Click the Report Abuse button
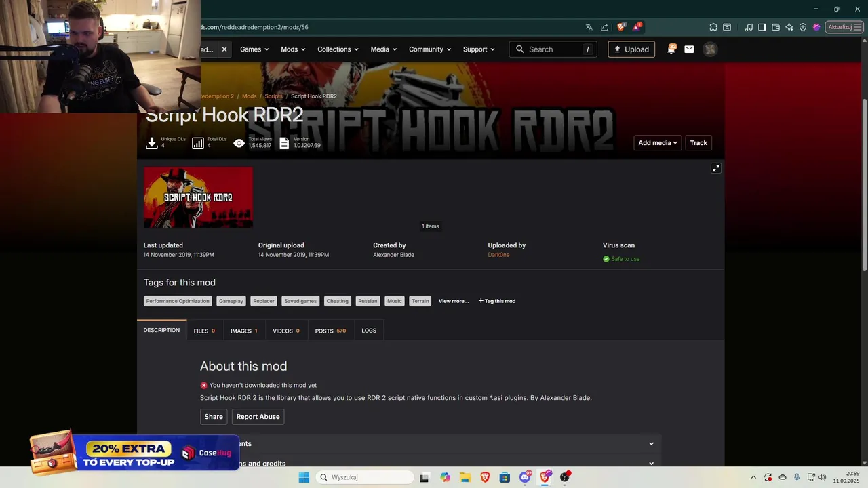Viewport: 868px width, 488px height. [258, 417]
